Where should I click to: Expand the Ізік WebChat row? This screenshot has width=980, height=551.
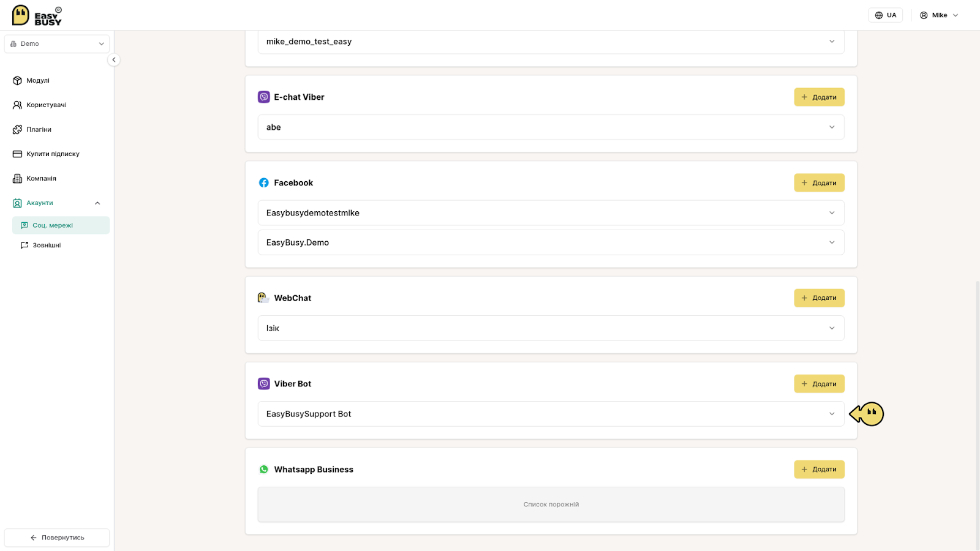coord(551,328)
